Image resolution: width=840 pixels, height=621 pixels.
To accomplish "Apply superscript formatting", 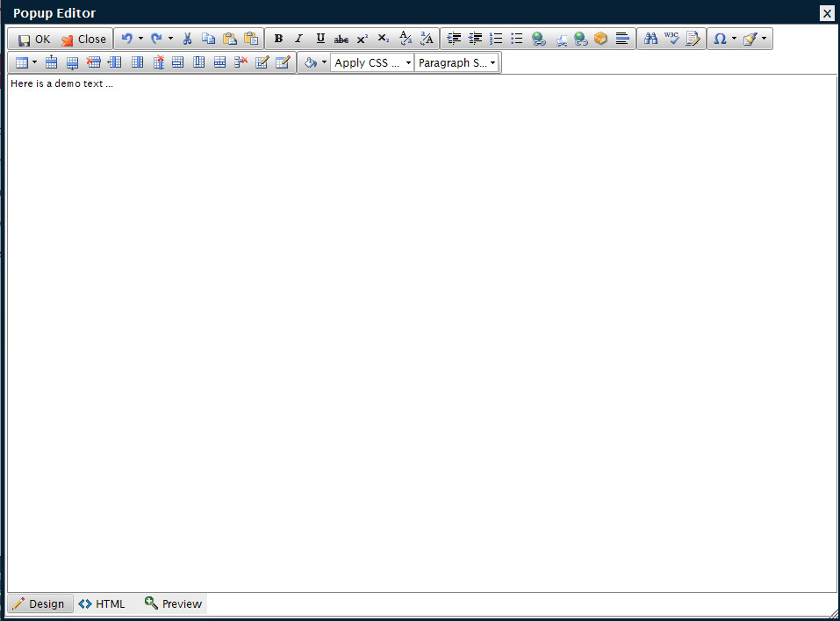I will click(363, 39).
